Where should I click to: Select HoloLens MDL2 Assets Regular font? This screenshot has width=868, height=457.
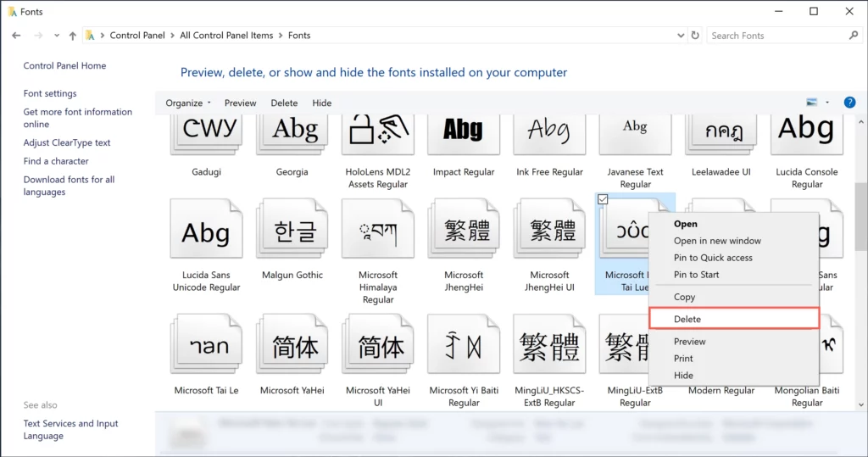[x=377, y=133]
